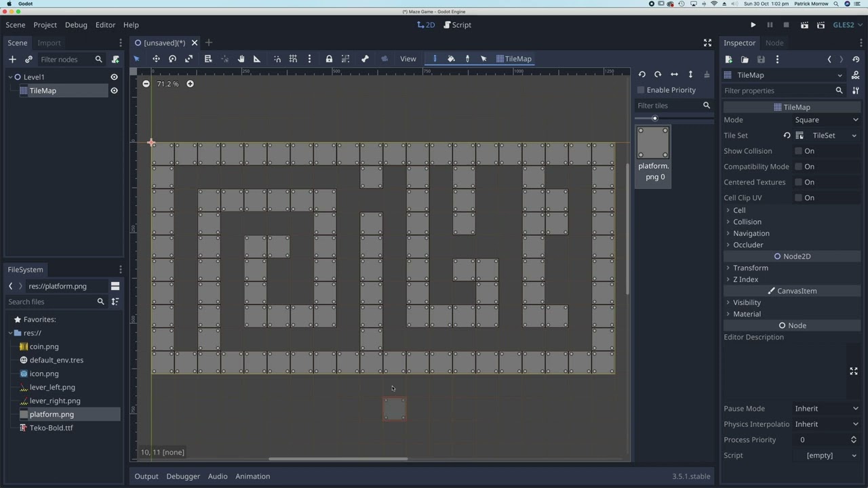Play the project

[753, 25]
